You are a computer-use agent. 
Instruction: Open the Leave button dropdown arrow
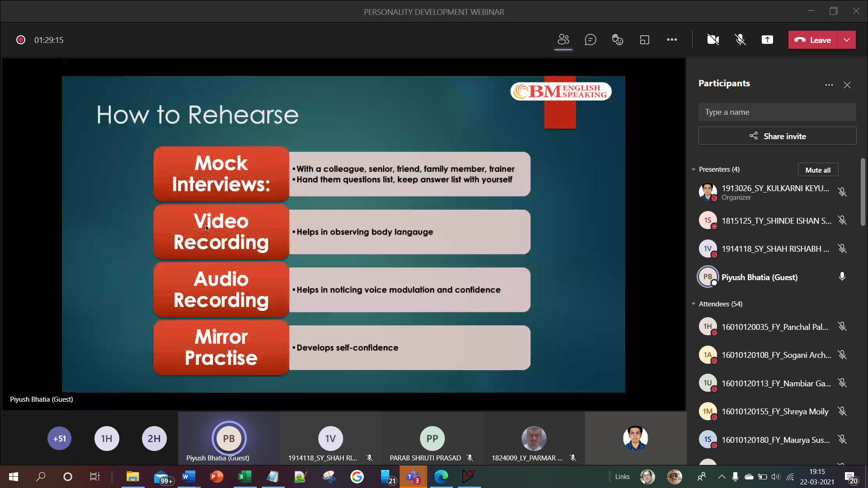[x=847, y=40]
